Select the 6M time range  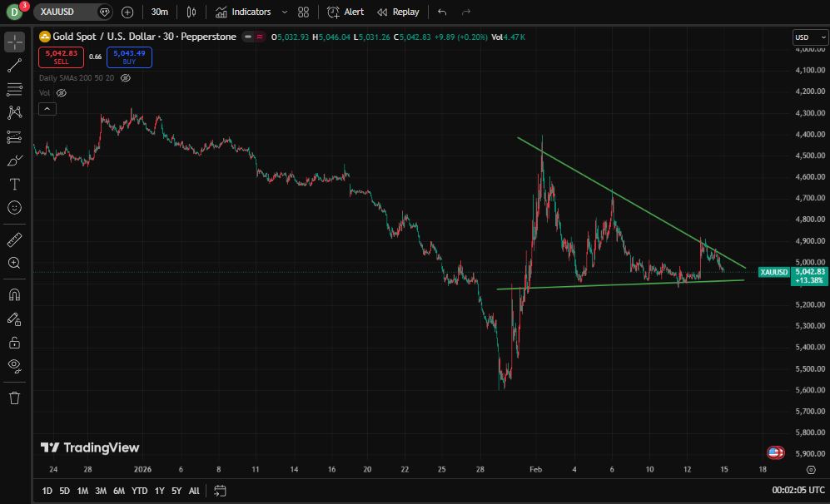[119, 491]
